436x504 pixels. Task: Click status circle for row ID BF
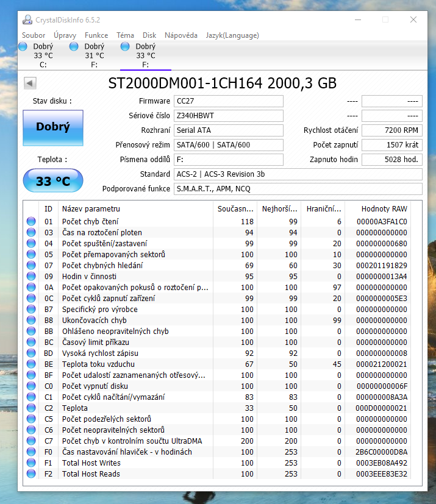point(31,375)
